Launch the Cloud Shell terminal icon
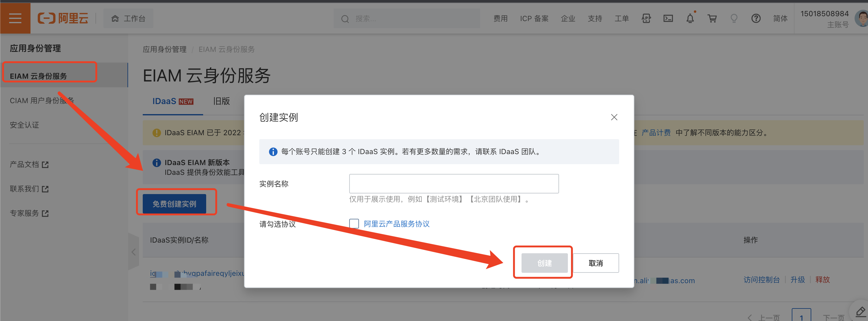The image size is (868, 321). click(668, 18)
